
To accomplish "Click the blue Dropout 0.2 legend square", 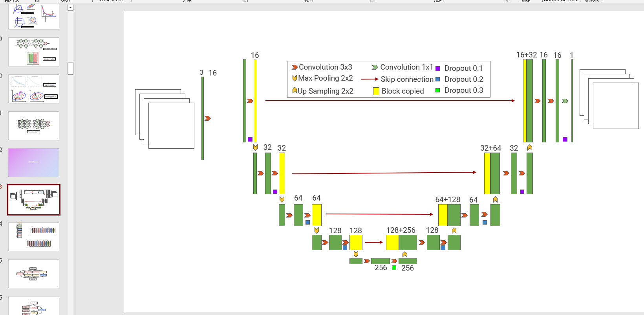I will 437,79.
